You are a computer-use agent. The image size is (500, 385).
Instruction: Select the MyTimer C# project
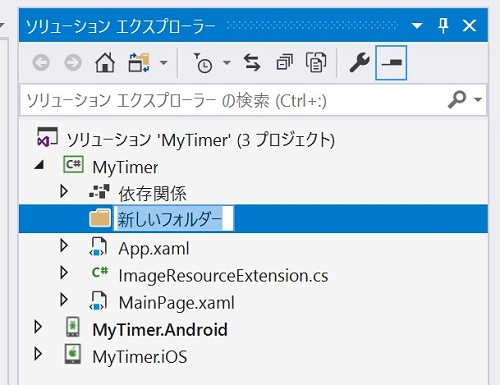(x=125, y=167)
